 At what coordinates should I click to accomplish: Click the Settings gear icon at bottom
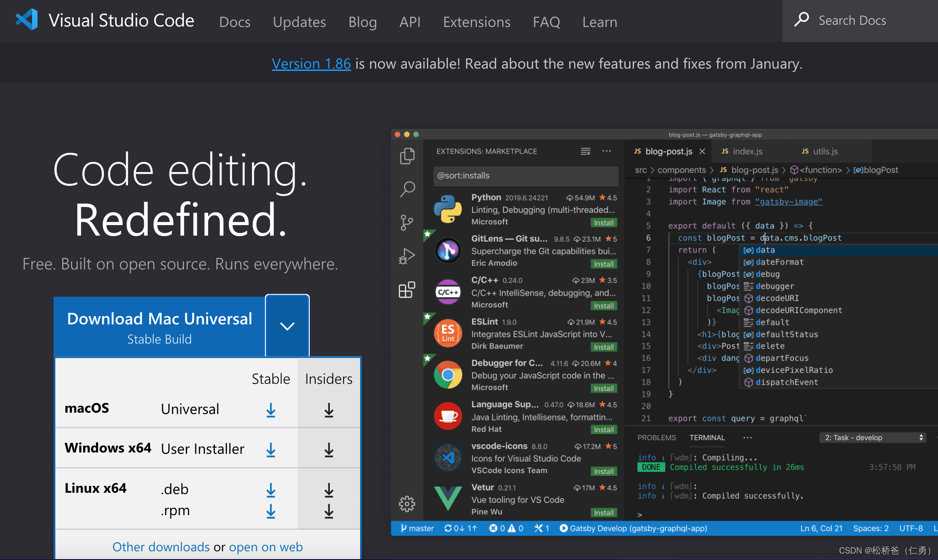point(408,505)
